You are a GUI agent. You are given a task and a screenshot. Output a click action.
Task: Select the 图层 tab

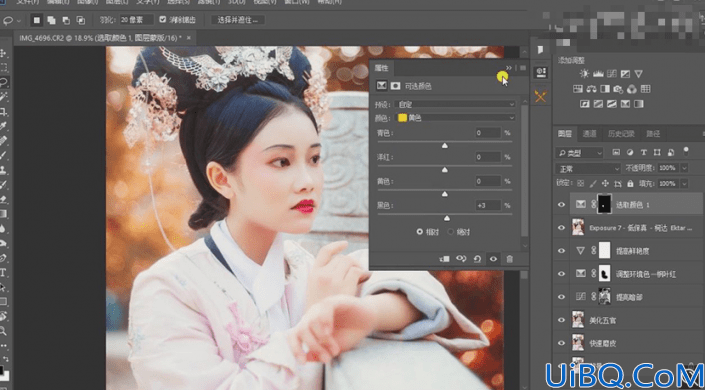565,134
